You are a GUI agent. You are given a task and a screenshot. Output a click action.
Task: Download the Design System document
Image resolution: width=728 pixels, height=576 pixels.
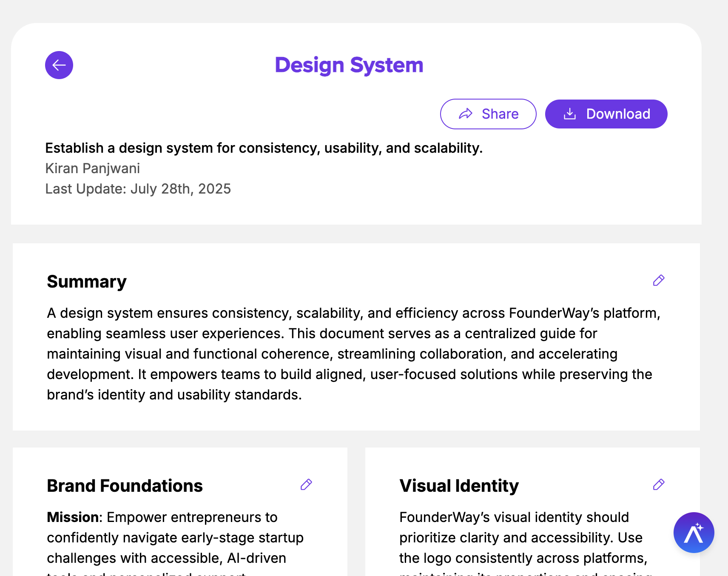(606, 114)
